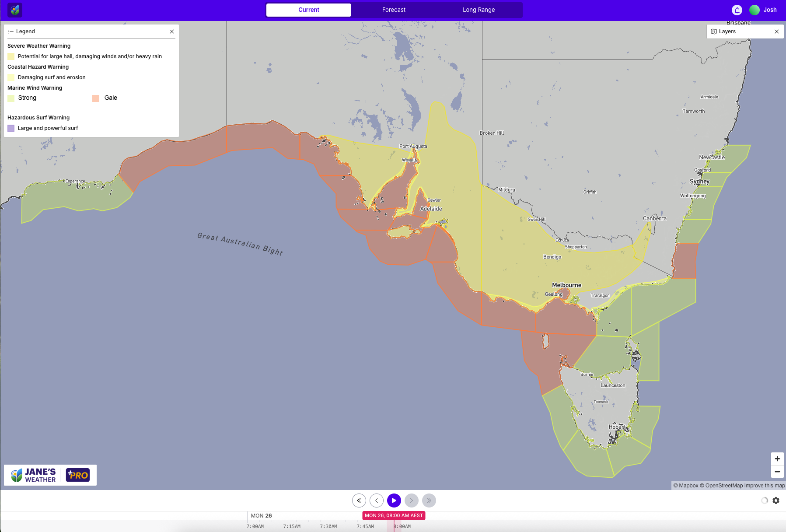Zoom out of the map

(x=777, y=472)
